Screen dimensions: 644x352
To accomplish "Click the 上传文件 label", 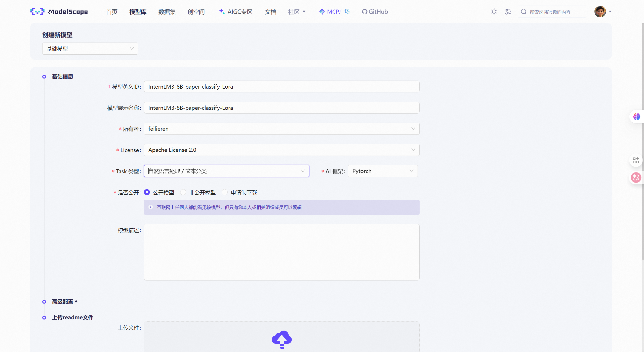I will 130,328.
